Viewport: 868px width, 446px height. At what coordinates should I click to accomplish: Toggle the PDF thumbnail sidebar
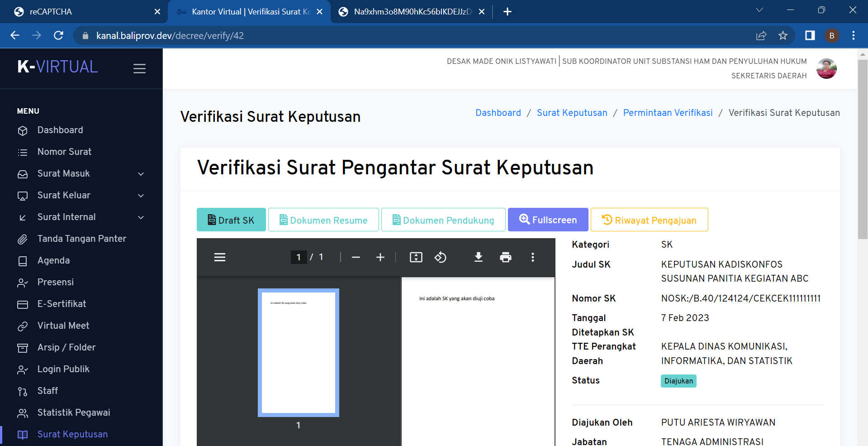pos(220,257)
